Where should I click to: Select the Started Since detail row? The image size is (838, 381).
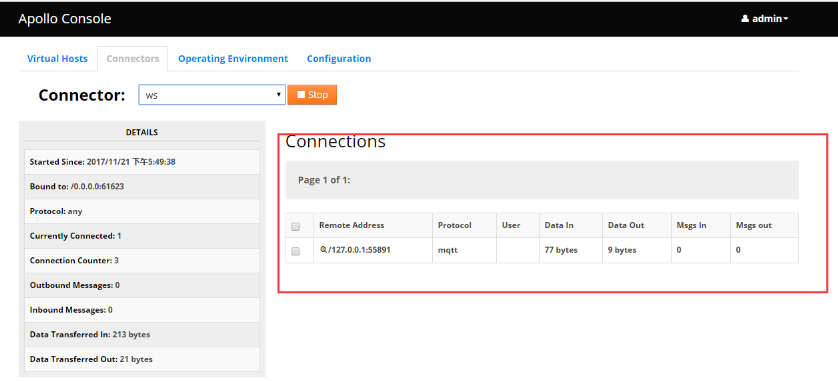[x=142, y=162]
